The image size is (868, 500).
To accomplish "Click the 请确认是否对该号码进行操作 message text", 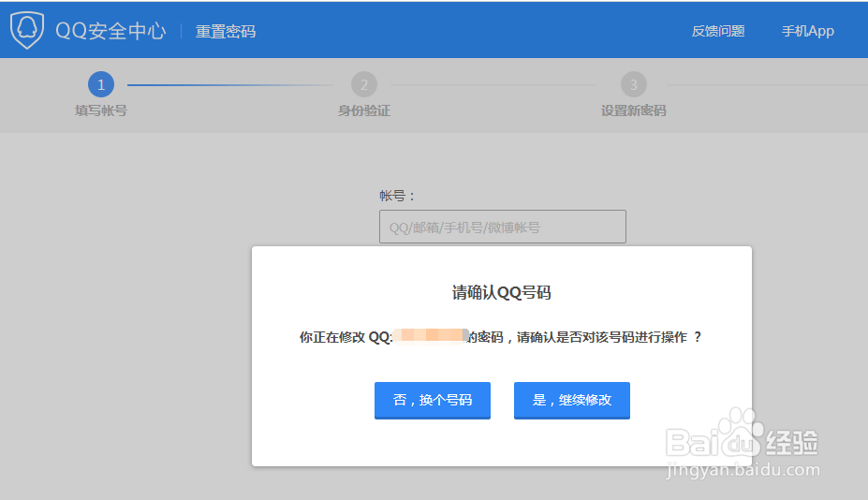I will [x=609, y=337].
